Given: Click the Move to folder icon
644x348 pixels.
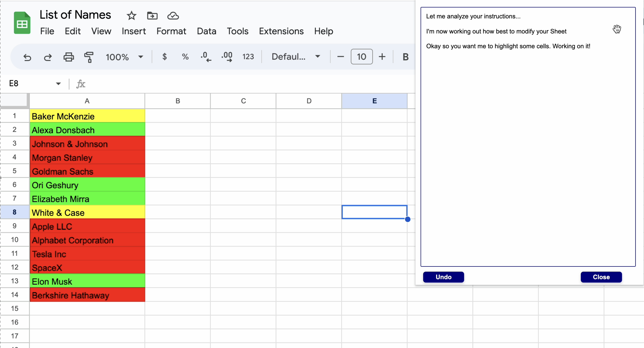Looking at the screenshot, I should (152, 16).
